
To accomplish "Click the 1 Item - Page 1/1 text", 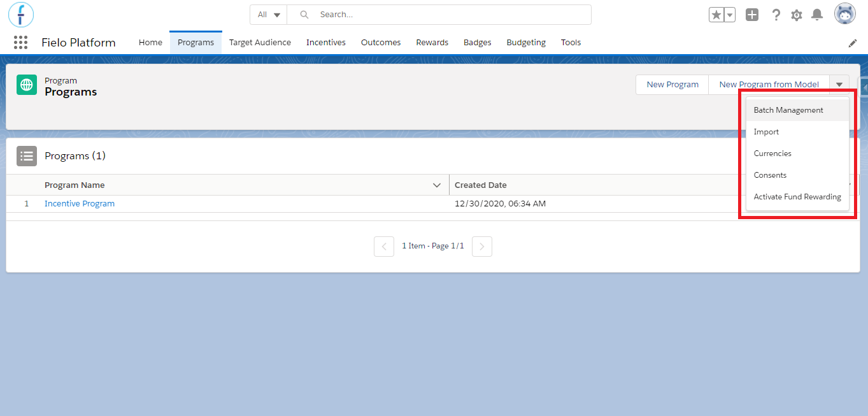I will tap(433, 246).
